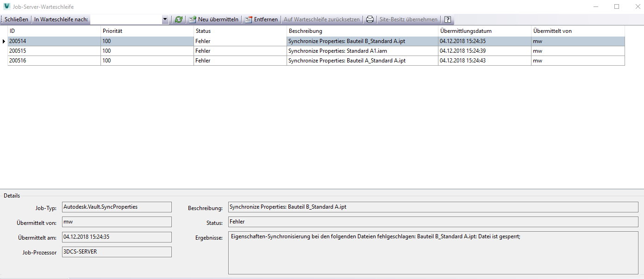
Task: Open the In Warteschleife nach dropdown
Action: coord(165,19)
